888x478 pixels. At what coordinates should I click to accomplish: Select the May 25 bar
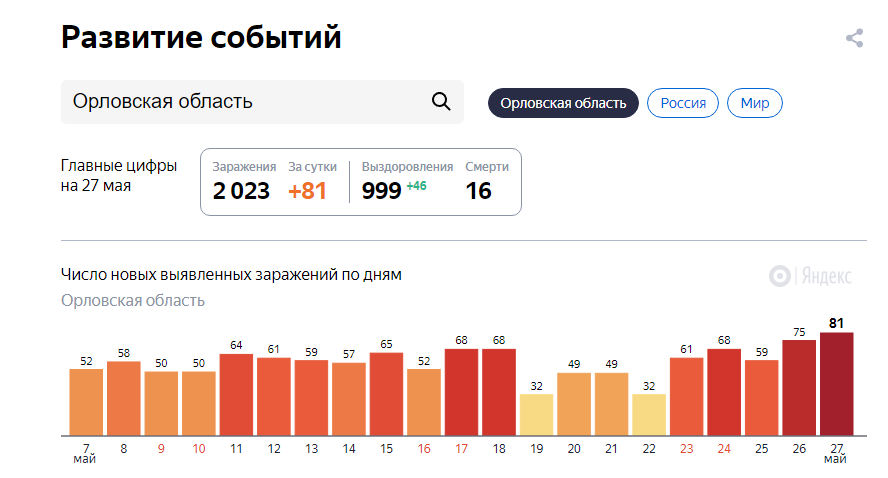coord(762,398)
